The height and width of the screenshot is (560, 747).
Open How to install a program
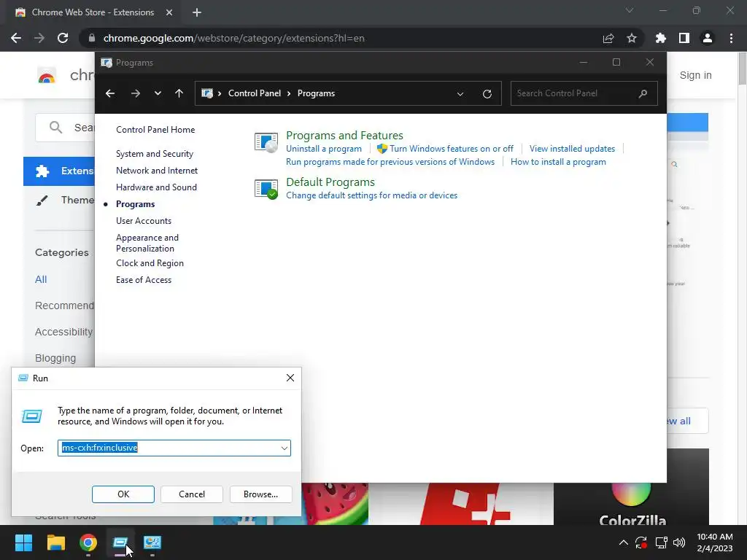click(x=558, y=162)
